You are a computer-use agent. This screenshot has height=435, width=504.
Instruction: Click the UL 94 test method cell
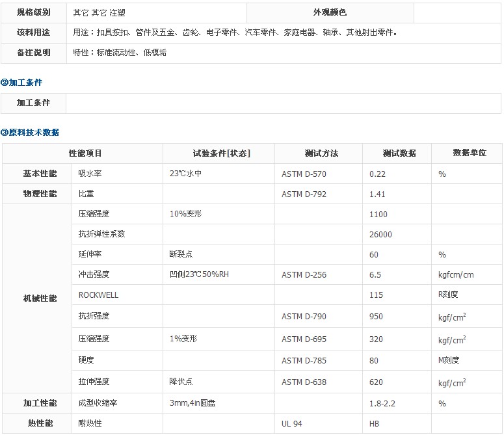click(x=292, y=423)
